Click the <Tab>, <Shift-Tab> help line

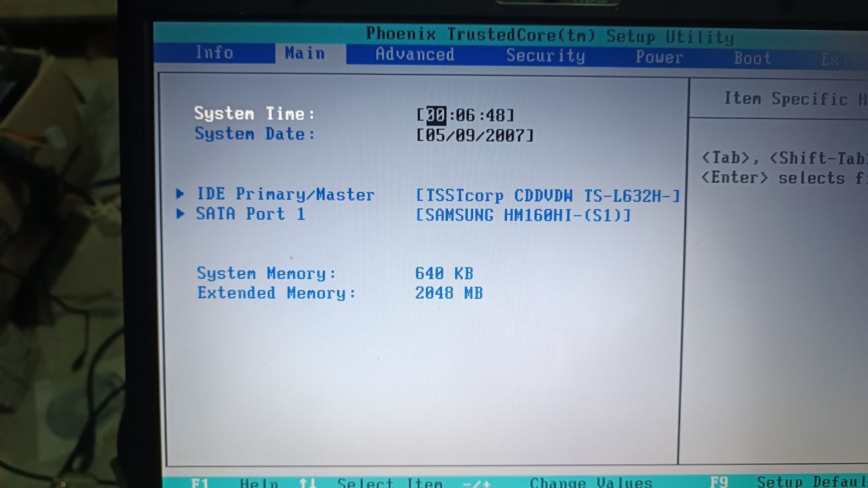tap(785, 159)
